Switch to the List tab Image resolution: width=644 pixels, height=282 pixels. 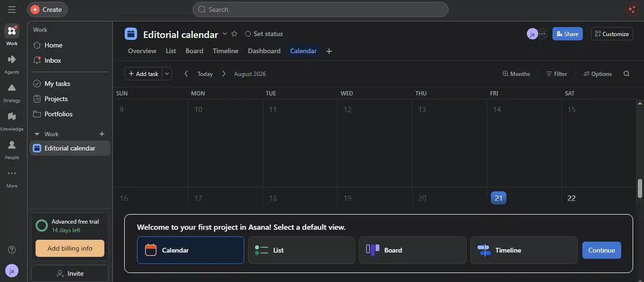click(x=171, y=51)
